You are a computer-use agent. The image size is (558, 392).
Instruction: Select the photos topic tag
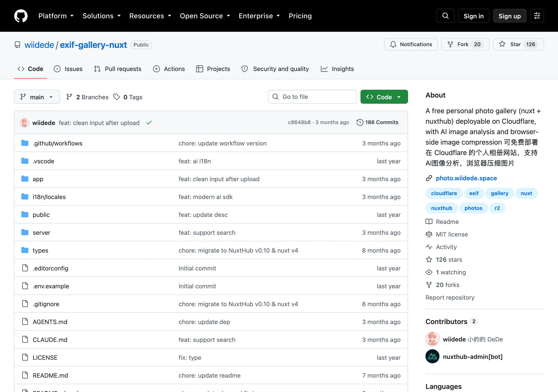pyautogui.click(x=473, y=208)
